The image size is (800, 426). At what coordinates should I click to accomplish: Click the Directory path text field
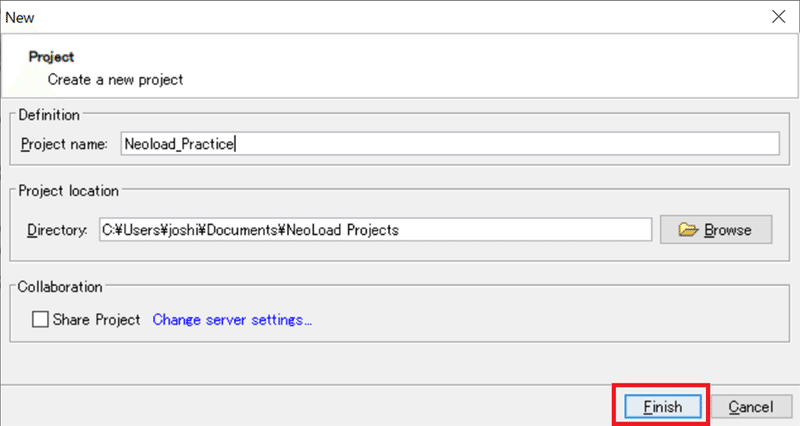click(x=376, y=230)
